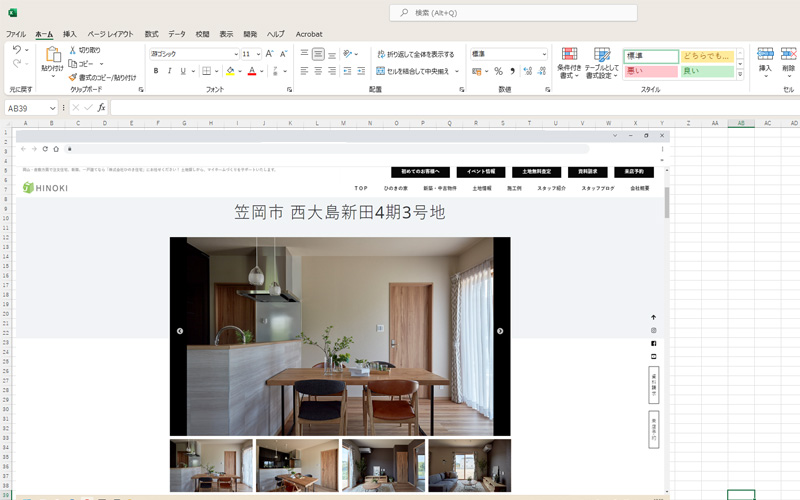Viewport: 800px width, 500px height.
Task: Click the Undo arrow icon
Action: pos(17,50)
